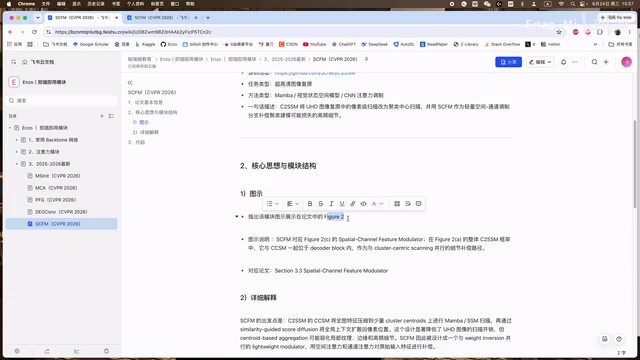Click the plus icon in document header
Viewport: 640px width, 360px height.
coord(606,62)
